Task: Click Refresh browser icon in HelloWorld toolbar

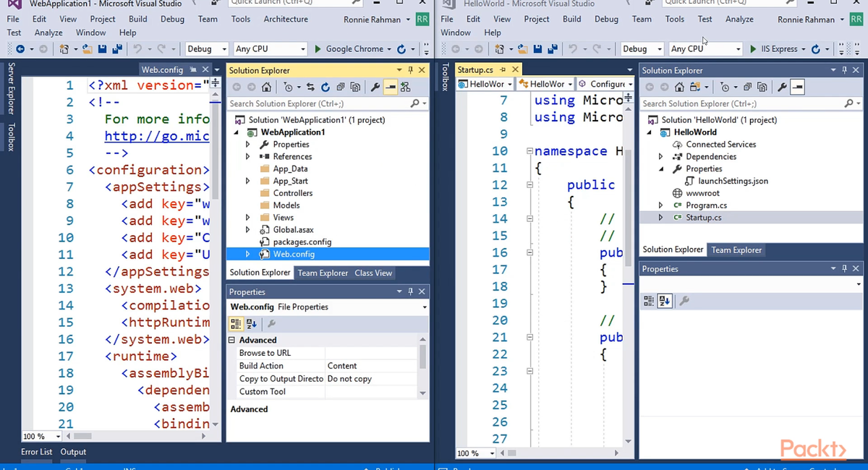Action: tap(816, 49)
